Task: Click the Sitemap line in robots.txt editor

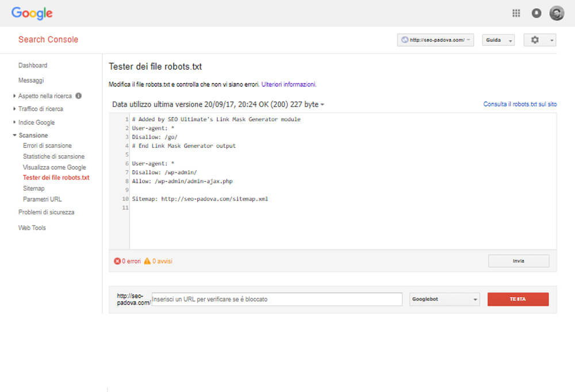Action: [x=200, y=199]
